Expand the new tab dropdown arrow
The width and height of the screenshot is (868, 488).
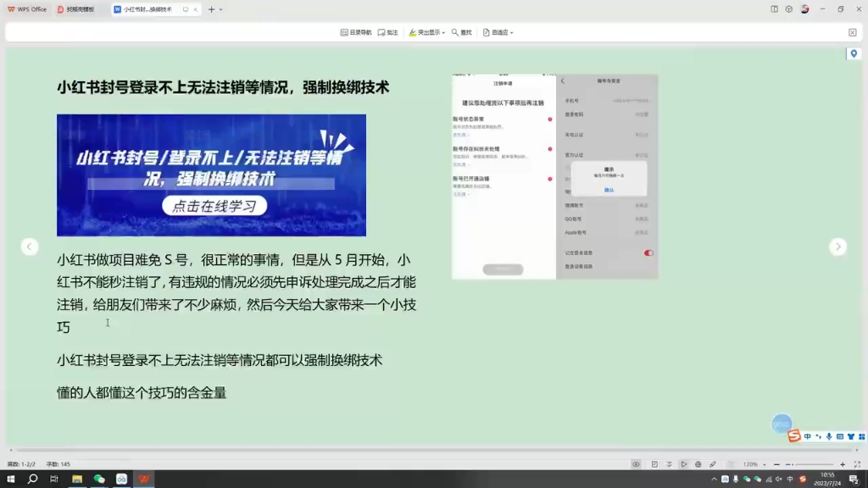(221, 9)
